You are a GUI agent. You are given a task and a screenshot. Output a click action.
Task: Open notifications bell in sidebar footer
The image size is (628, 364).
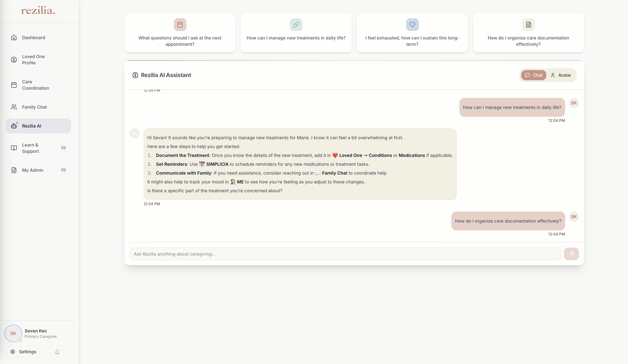pyautogui.click(x=57, y=352)
